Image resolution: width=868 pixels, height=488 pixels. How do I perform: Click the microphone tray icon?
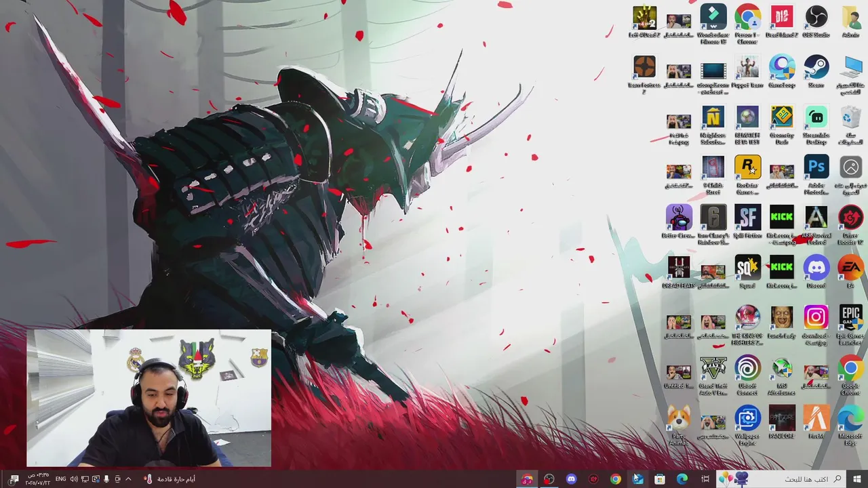click(x=106, y=479)
